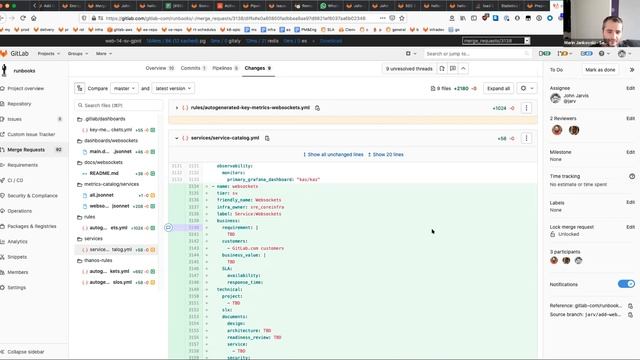
Task: Reload the browser page
Action: pos(23,18)
